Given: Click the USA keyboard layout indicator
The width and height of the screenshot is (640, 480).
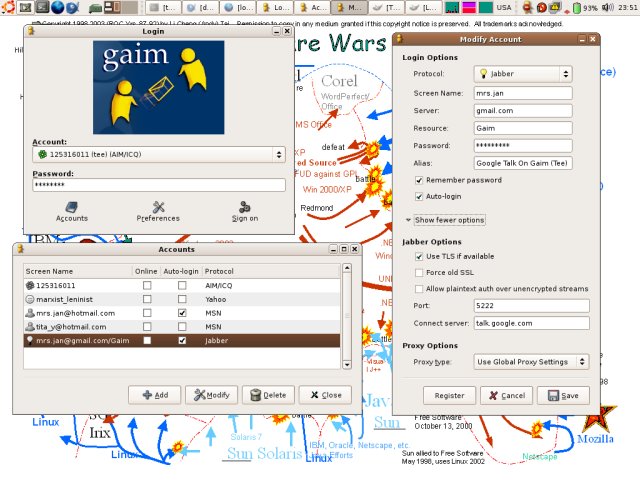Looking at the screenshot, I should [x=504, y=7].
